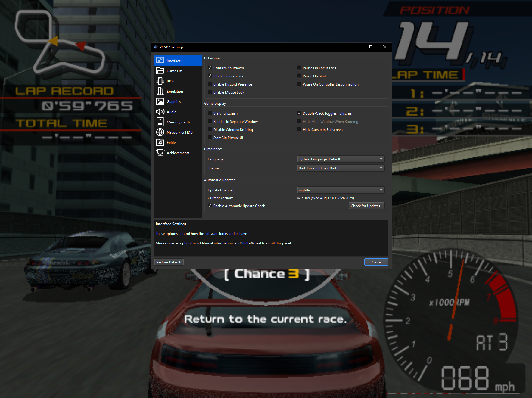Click Check for Updates button
The width and height of the screenshot is (532, 398).
tap(367, 206)
